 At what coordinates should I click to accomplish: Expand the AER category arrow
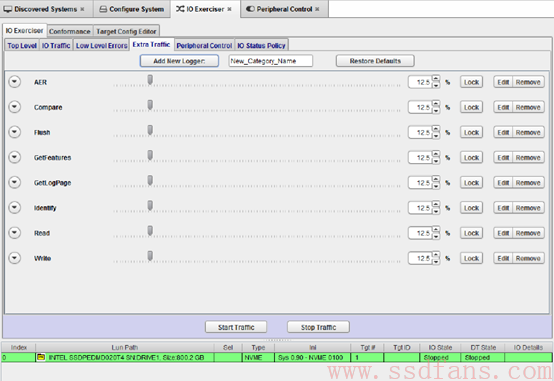tap(14, 82)
